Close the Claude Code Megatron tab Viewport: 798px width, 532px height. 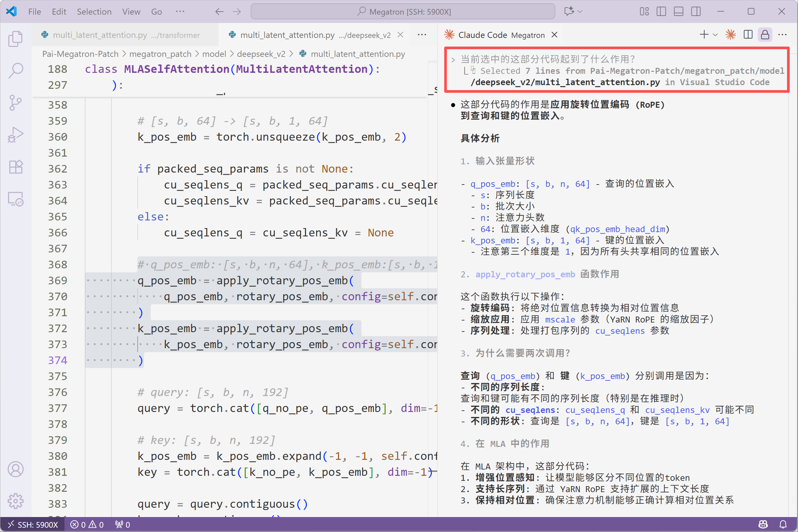tap(554, 35)
